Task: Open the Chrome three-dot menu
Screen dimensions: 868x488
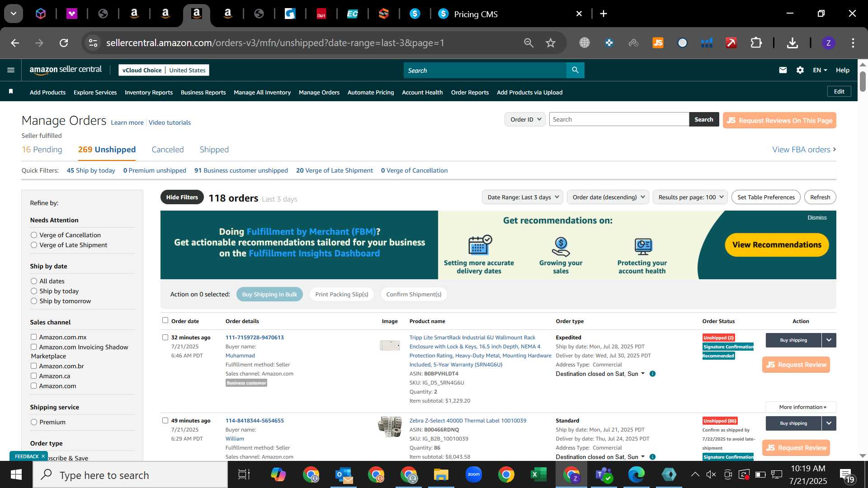Action: pos(853,43)
